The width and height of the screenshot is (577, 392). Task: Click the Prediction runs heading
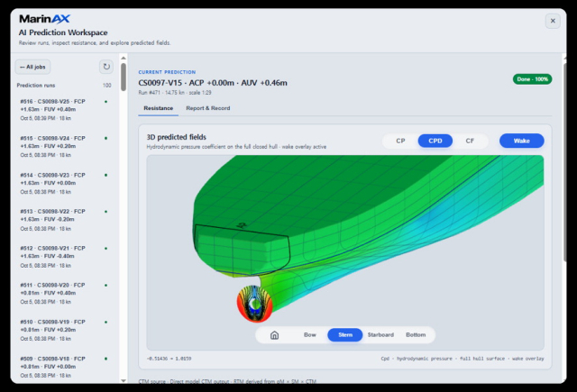point(36,86)
